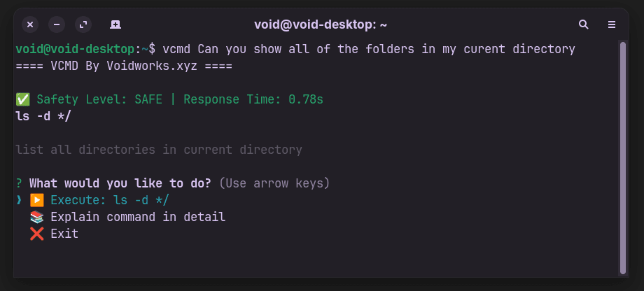The height and width of the screenshot is (291, 644).
Task: Open the terminal search icon
Action: [583, 24]
